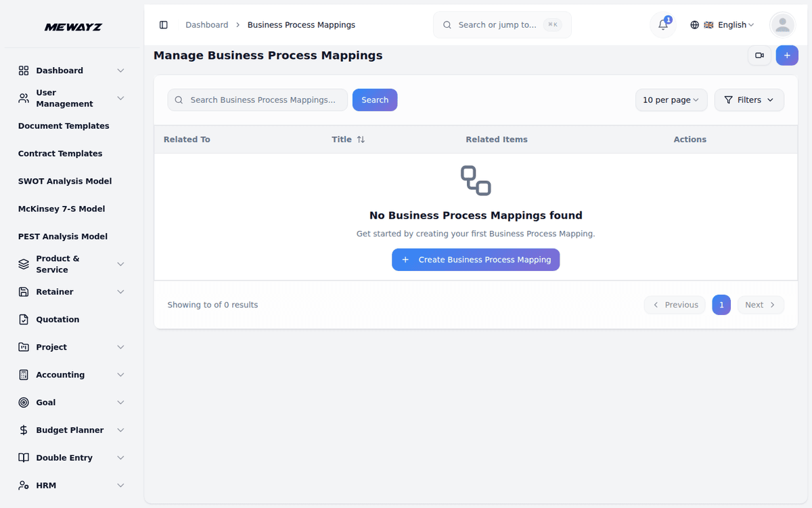Click the Showing to of 0 results text
Screen dimensions: 812x508
click(212, 305)
